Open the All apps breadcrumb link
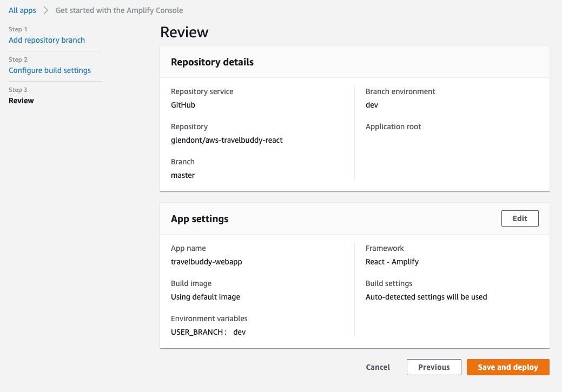Viewport: 562px width, 392px height. [22, 10]
